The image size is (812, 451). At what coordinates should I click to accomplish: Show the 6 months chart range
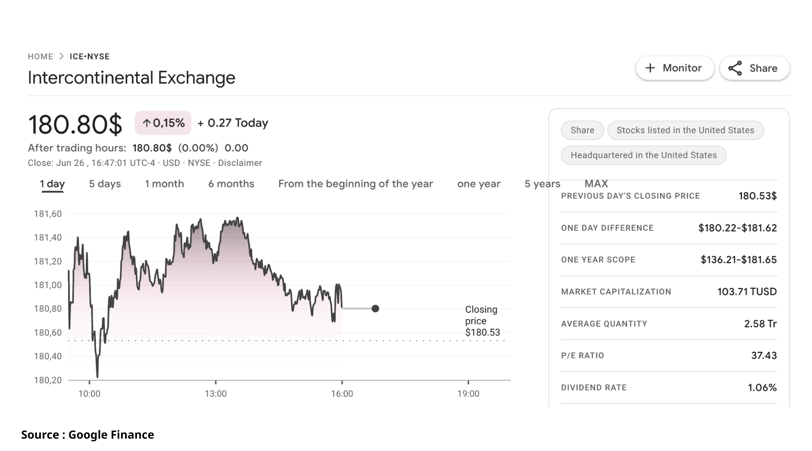click(x=231, y=184)
